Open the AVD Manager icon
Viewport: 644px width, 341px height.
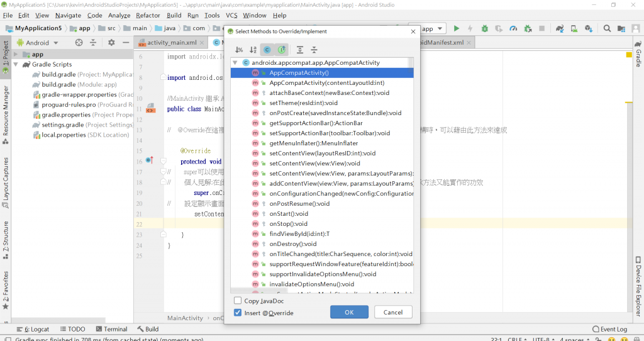pos(574,29)
